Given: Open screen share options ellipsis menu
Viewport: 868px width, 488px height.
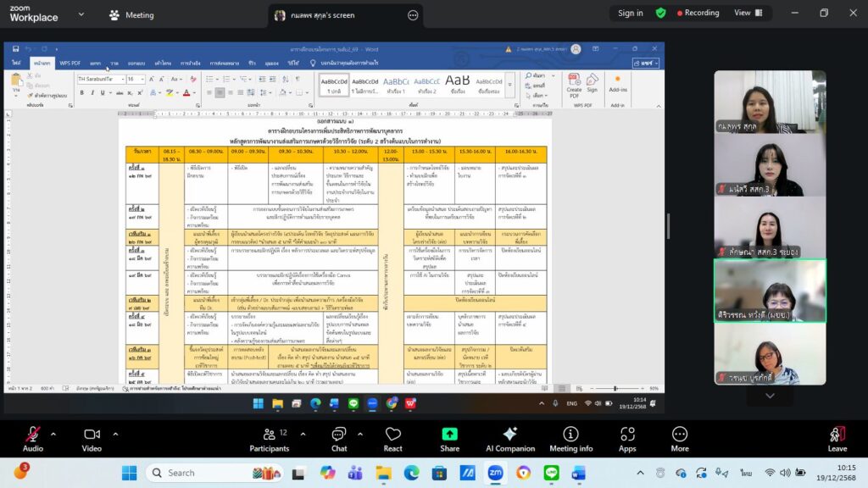Looking at the screenshot, I should 413,15.
